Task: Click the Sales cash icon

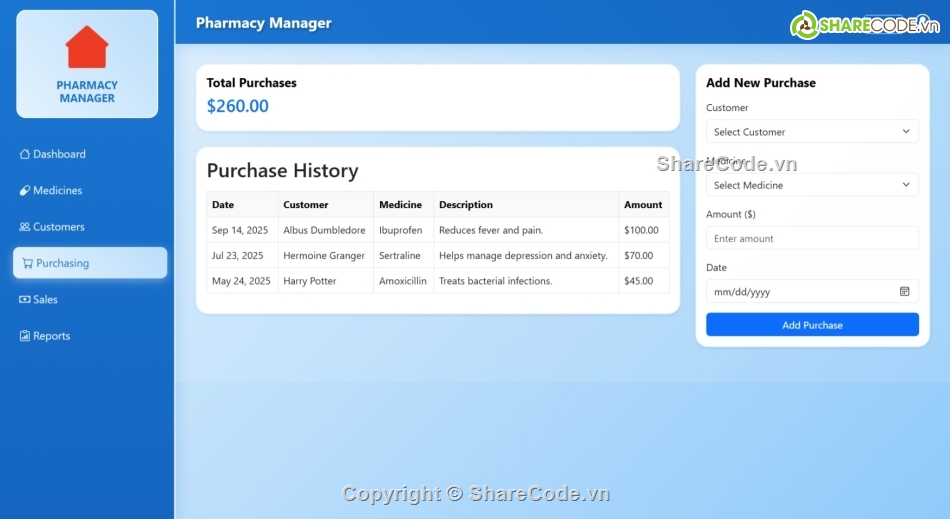Action: click(x=25, y=300)
